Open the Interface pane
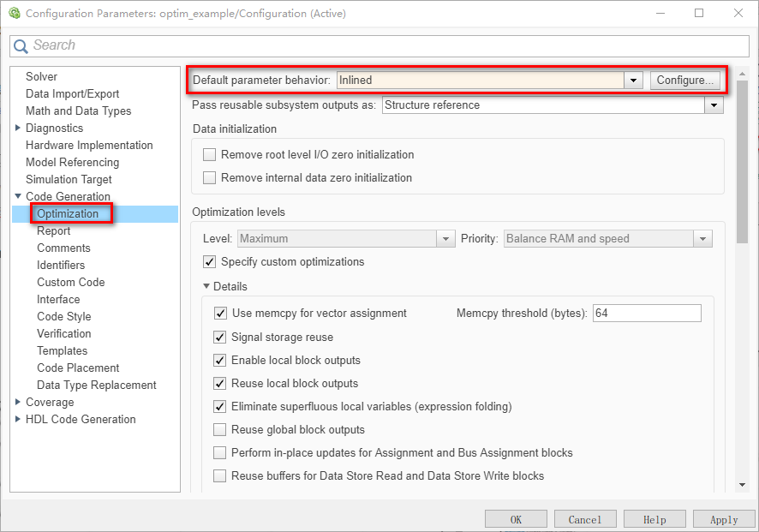Viewport: 759px width, 532px height. (x=58, y=299)
